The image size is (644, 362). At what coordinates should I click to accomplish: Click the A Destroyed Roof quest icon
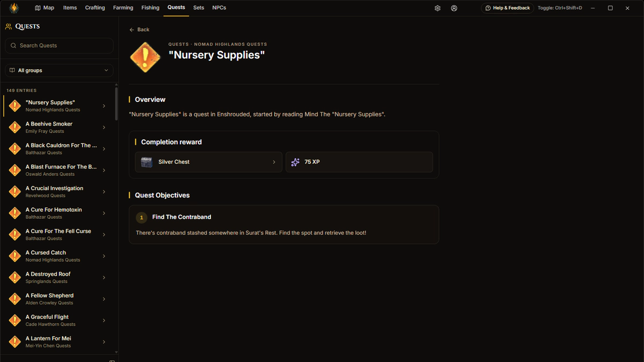click(x=15, y=277)
